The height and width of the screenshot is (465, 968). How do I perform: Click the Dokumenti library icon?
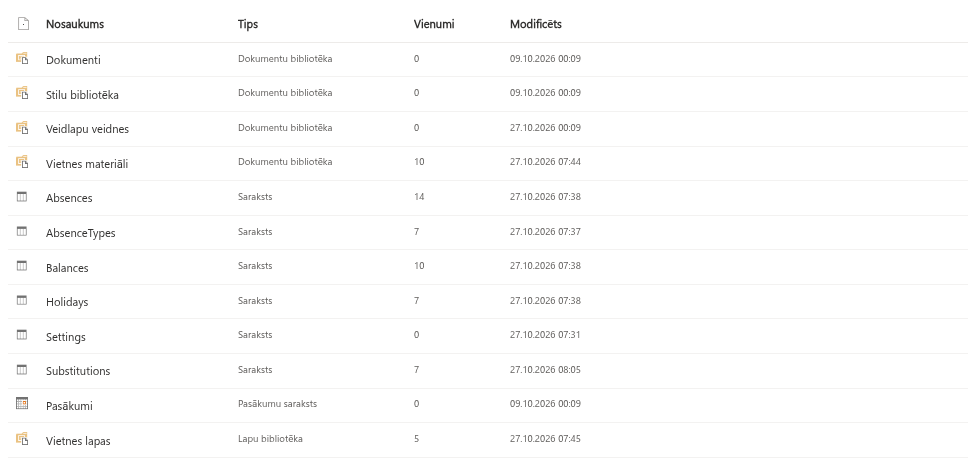(x=22, y=59)
